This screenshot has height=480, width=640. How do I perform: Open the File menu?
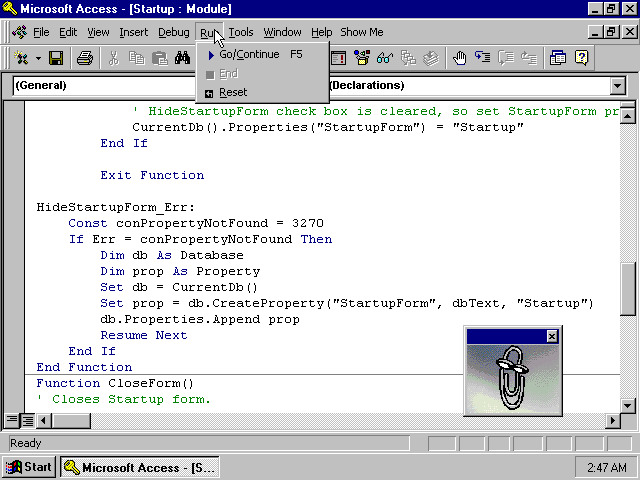pyautogui.click(x=41, y=32)
